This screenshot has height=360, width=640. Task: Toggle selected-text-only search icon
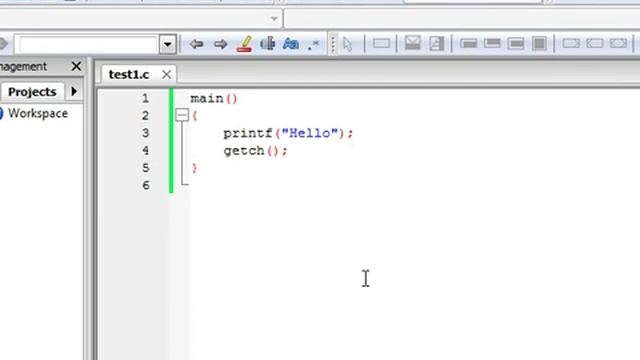(268, 44)
